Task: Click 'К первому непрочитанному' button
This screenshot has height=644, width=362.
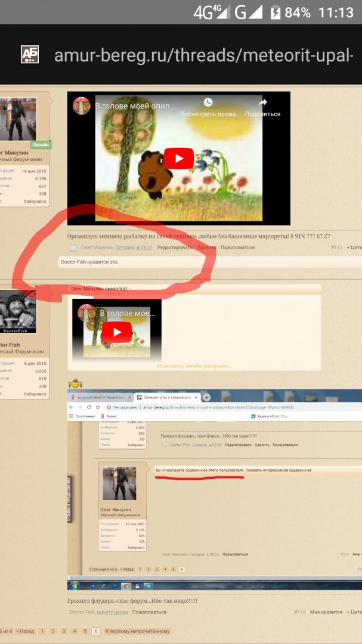Action: pyautogui.click(x=138, y=631)
